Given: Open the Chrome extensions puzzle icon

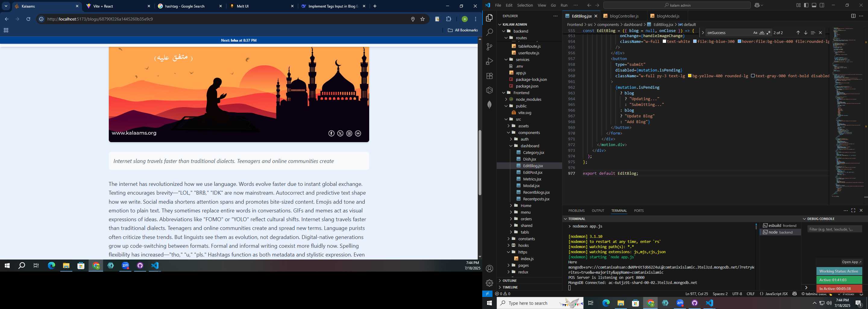Looking at the screenshot, I should point(448,19).
